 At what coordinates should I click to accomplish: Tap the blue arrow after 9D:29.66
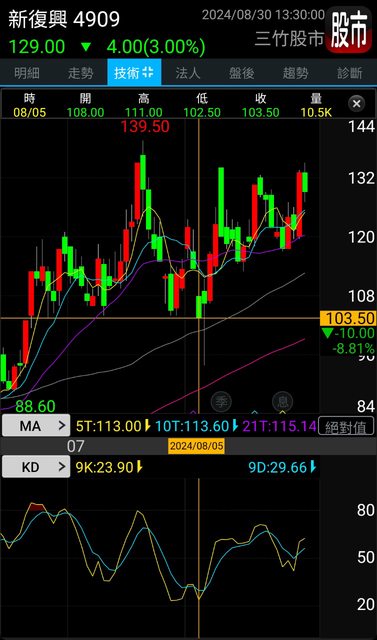click(313, 467)
